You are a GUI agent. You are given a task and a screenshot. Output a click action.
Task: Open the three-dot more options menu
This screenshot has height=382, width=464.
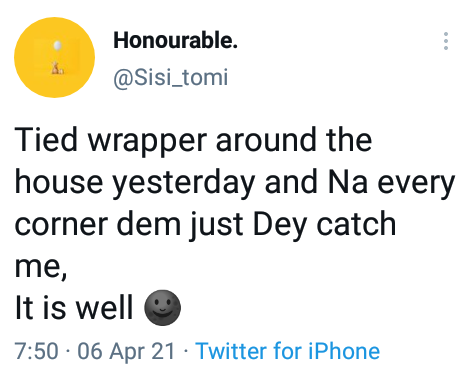tap(446, 41)
